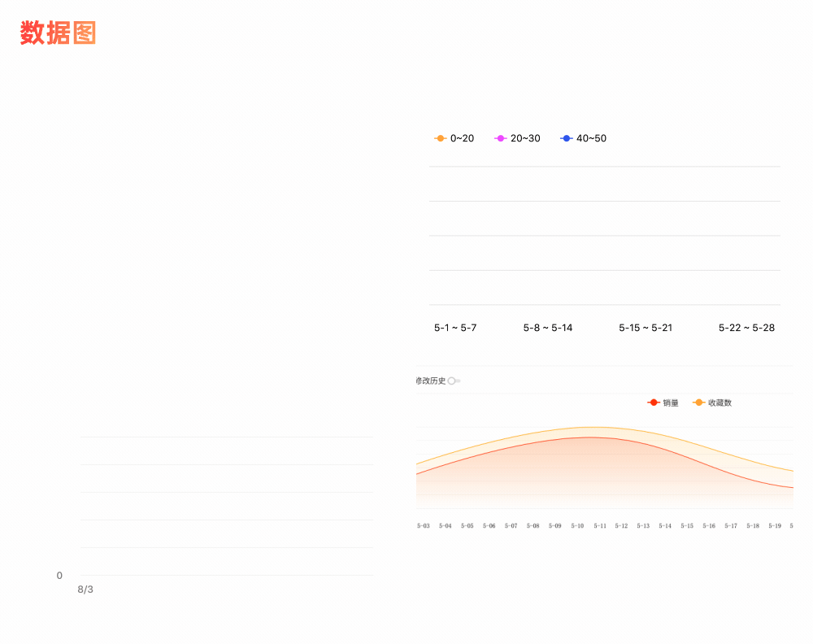Click the 5-11 date tick
The image size is (813, 644).
599,526
